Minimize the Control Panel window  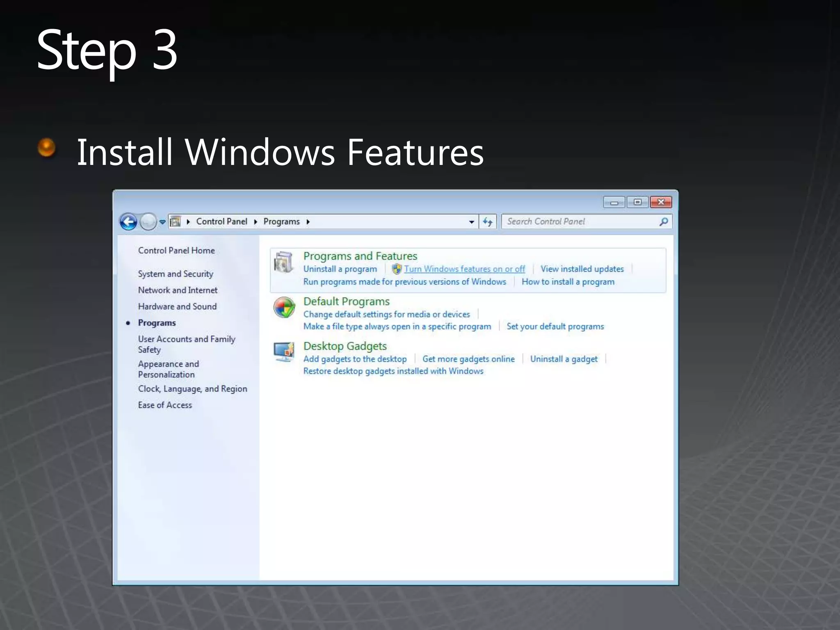point(614,202)
